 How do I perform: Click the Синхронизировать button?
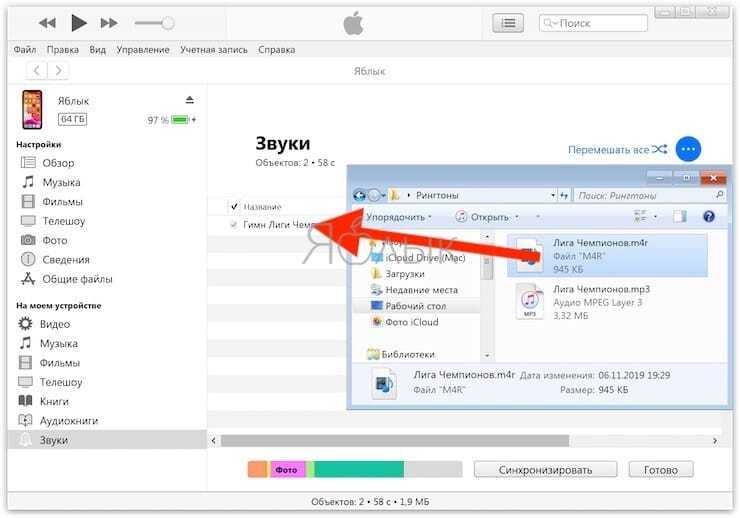click(545, 470)
